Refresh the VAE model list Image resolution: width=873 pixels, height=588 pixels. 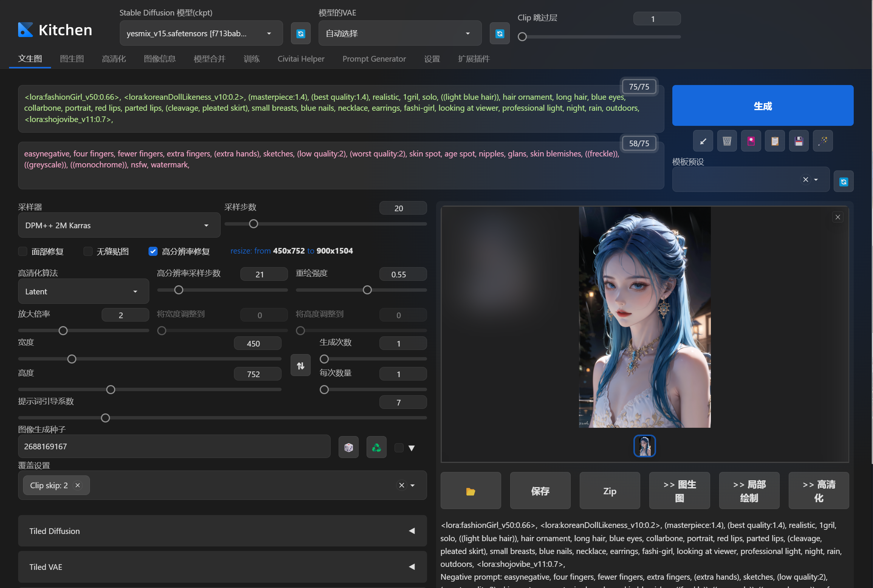500,34
